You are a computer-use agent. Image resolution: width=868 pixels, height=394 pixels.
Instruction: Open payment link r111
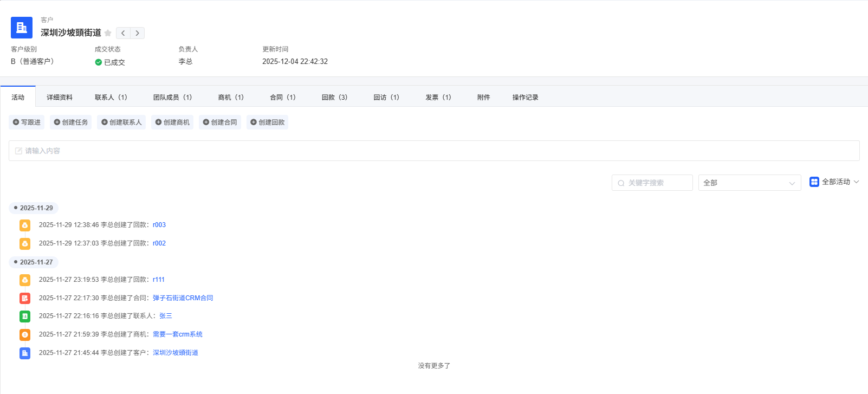[x=159, y=280]
